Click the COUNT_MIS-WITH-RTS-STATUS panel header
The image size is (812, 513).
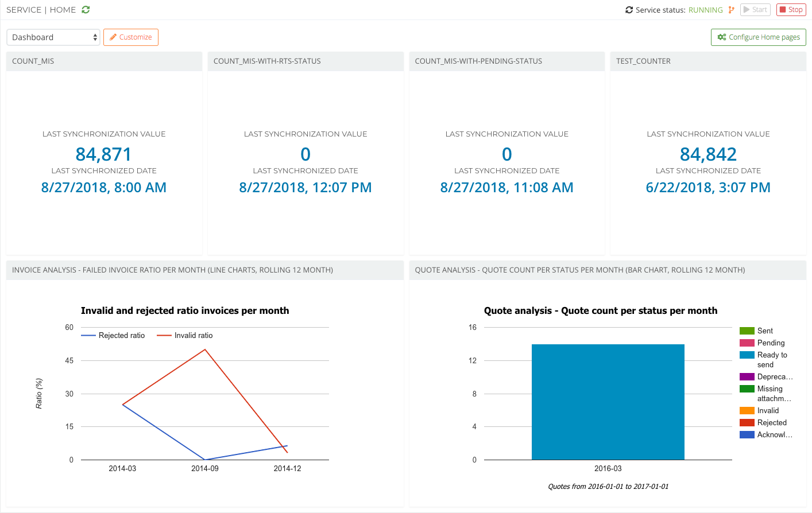click(306, 61)
